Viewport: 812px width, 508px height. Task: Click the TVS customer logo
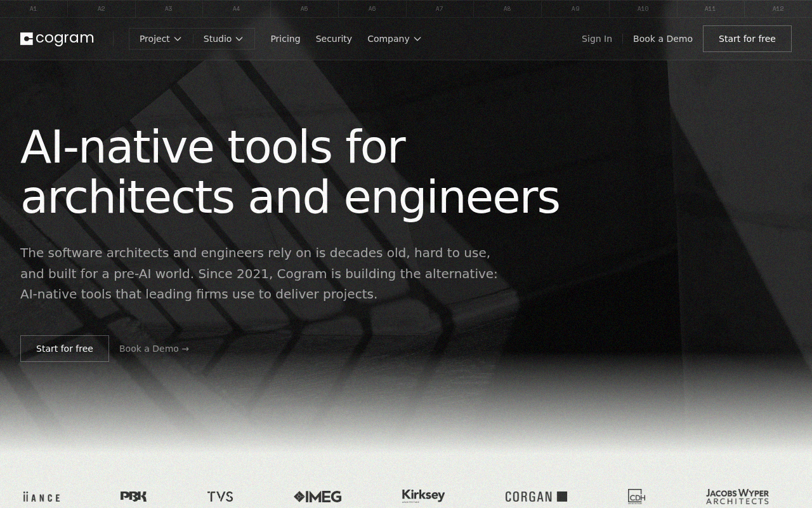(220, 497)
